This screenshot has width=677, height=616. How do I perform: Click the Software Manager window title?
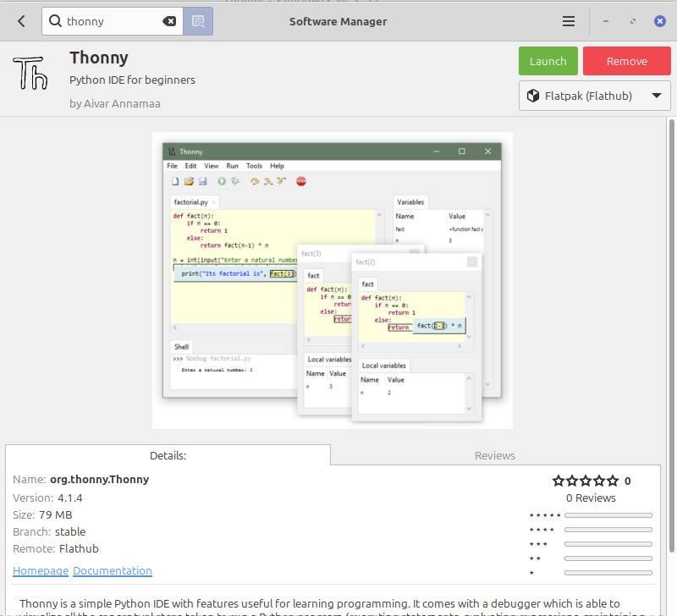coord(338,22)
